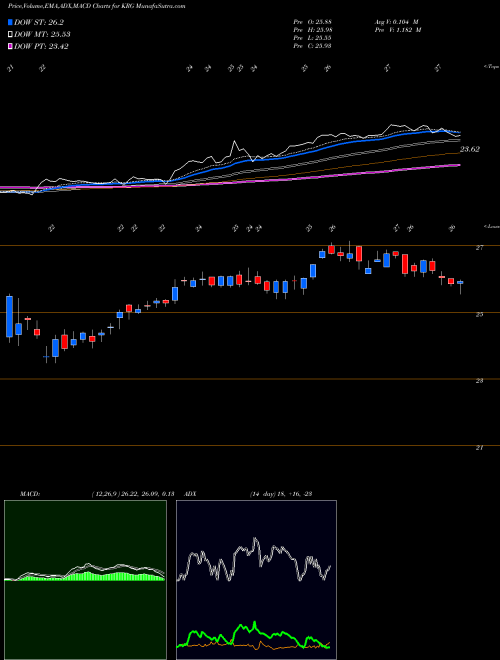This screenshot has height=660, width=500.
Task: Open the dark blue ADX indicator panel
Action: 256,580
